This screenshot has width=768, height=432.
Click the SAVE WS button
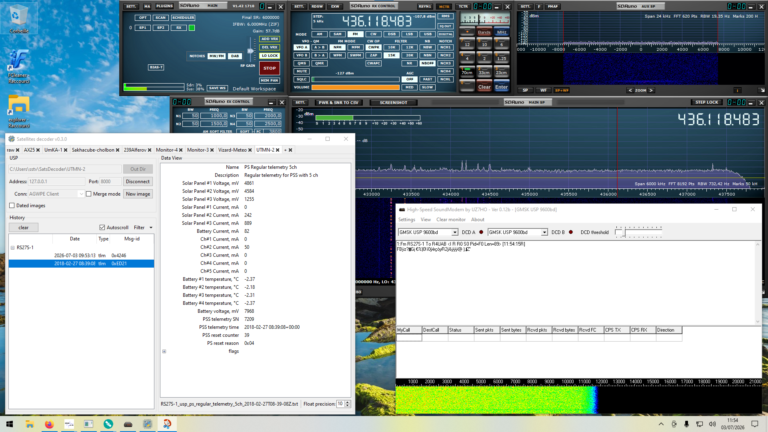tap(217, 88)
